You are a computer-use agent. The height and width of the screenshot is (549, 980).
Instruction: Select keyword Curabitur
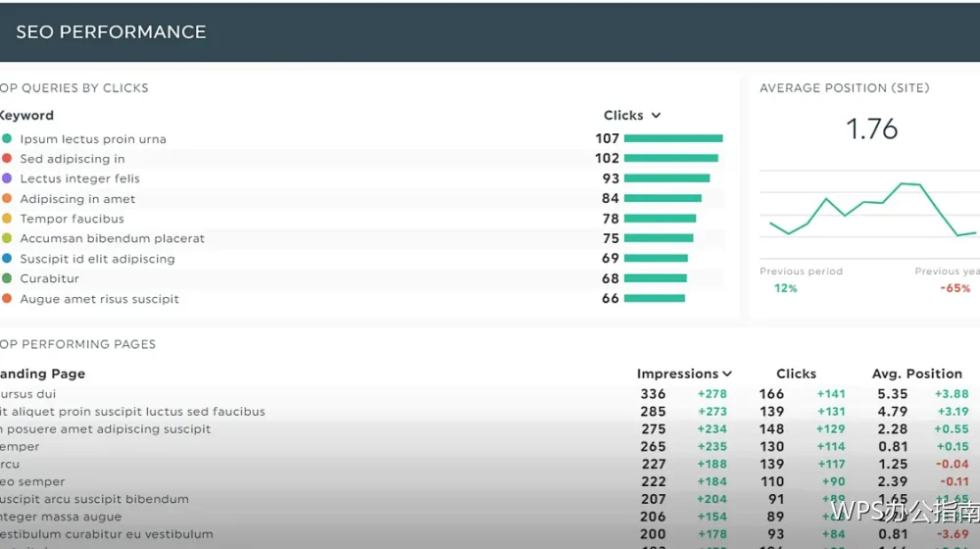point(49,278)
